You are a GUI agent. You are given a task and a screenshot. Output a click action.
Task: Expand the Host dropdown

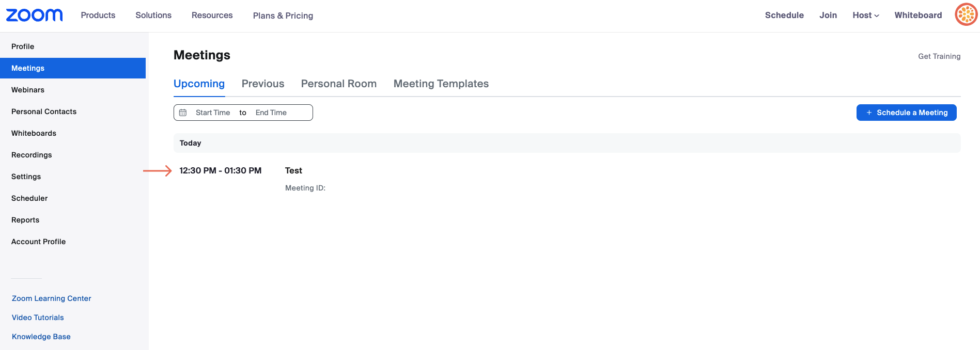[x=865, y=15]
